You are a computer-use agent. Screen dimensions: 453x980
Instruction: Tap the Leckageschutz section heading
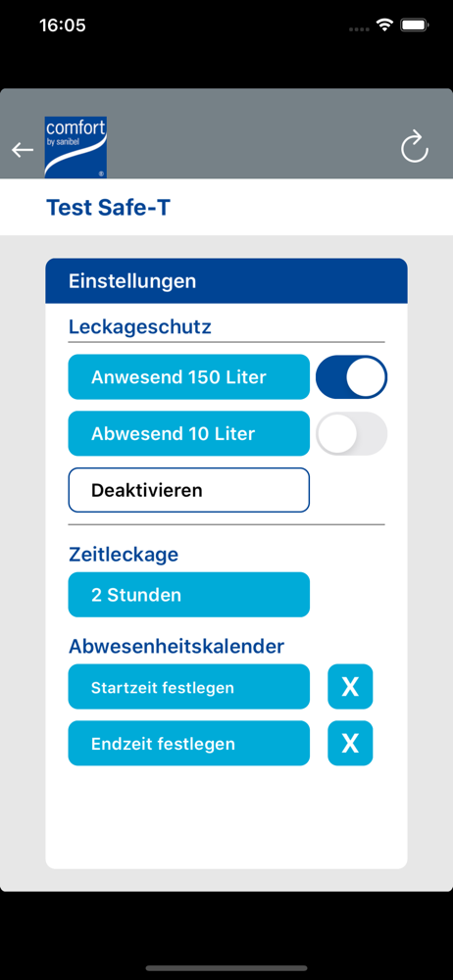[140, 327]
